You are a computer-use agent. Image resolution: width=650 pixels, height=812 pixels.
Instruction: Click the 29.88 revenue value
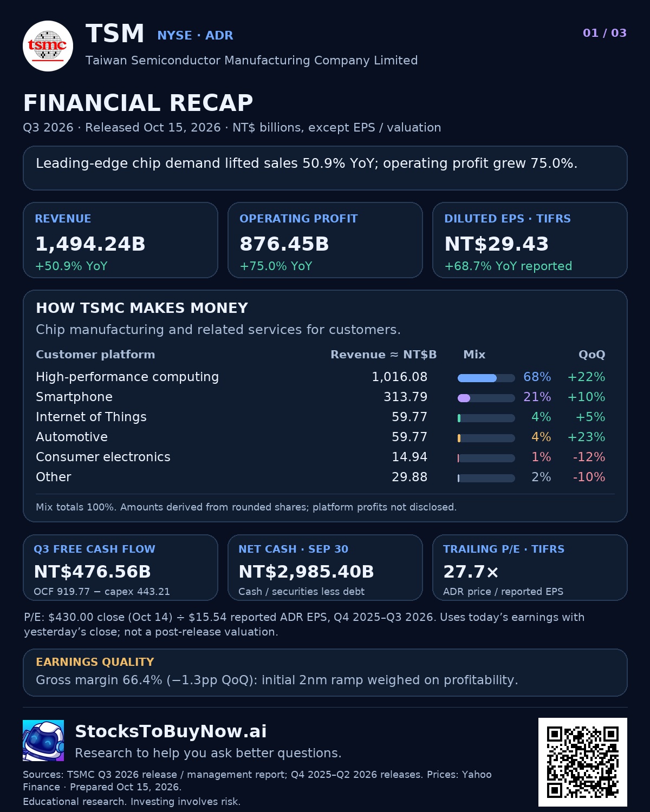(409, 477)
